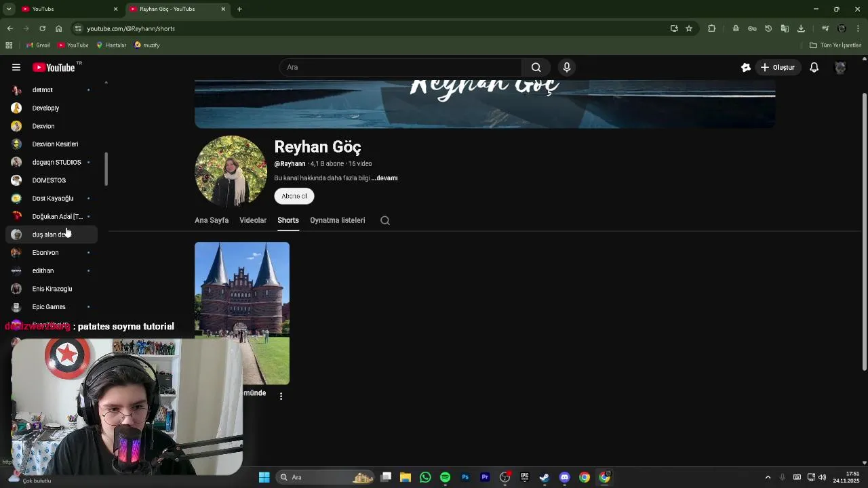Open the tab search dropdown arrow

pyautogui.click(x=9, y=9)
